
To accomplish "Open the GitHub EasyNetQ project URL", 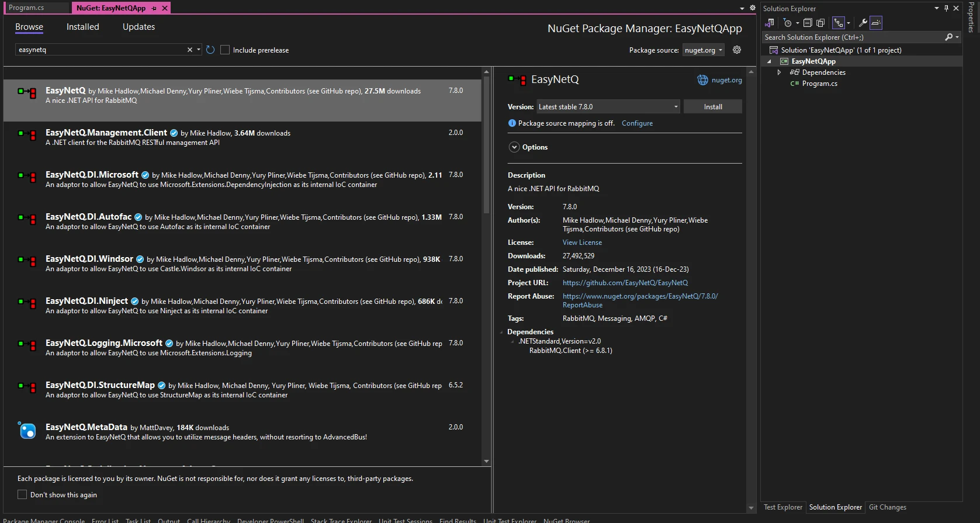I will (625, 283).
